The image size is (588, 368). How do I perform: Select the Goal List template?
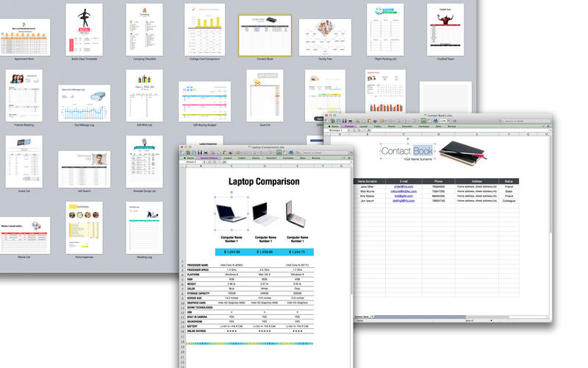point(265,96)
